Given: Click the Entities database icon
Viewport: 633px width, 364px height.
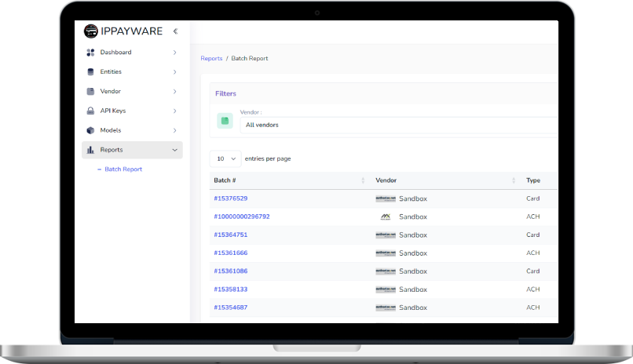Looking at the screenshot, I should tap(90, 72).
